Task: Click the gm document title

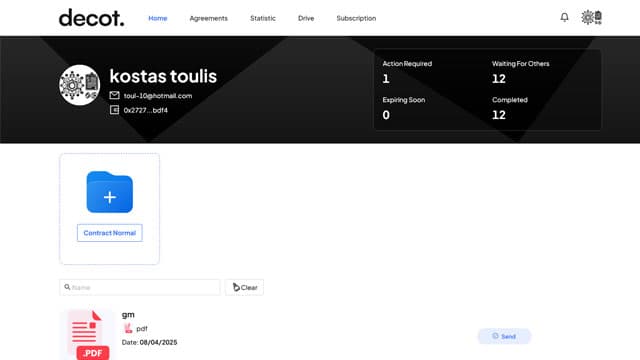Action: click(x=128, y=315)
